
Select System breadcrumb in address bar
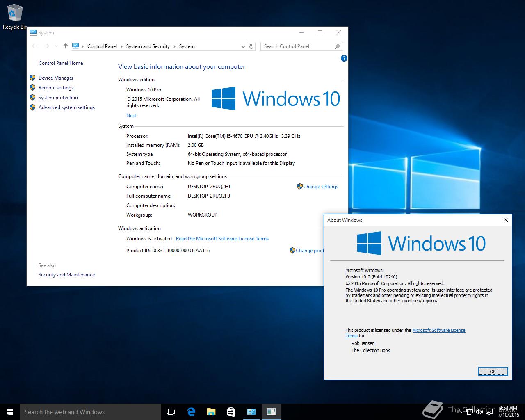[187, 46]
